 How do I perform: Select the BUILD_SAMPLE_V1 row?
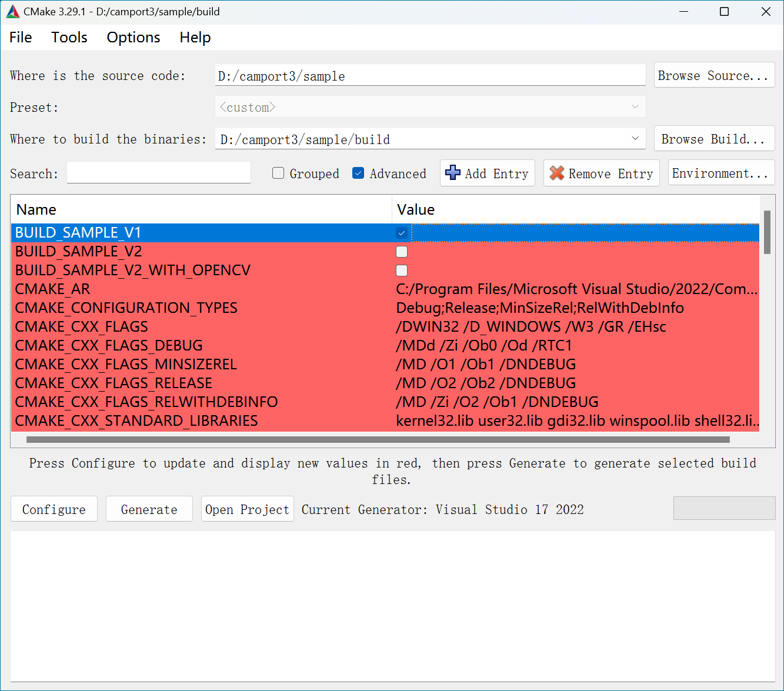click(385, 233)
